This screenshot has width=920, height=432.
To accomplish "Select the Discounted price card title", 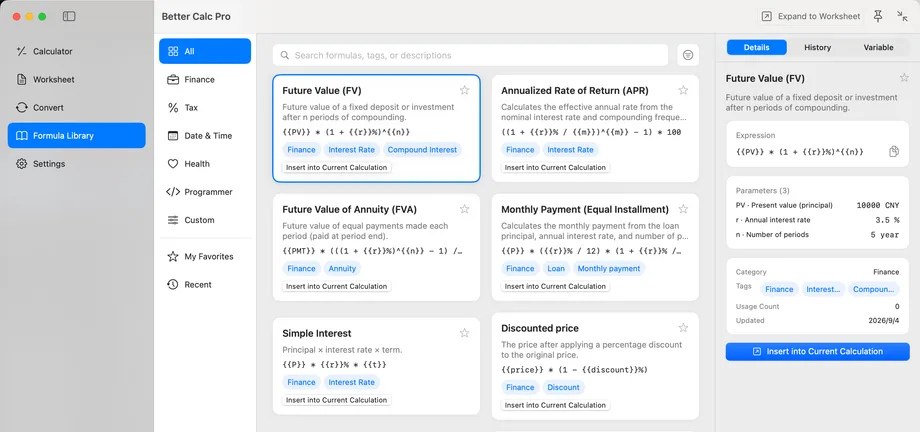I will [540, 328].
